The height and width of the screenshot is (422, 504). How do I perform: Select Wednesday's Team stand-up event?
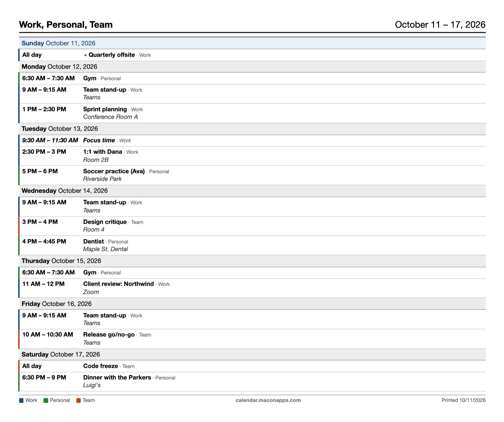click(x=105, y=202)
